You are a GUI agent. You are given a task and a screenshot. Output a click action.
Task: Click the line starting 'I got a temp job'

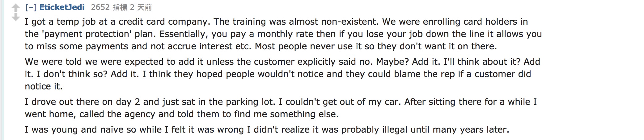(276, 22)
